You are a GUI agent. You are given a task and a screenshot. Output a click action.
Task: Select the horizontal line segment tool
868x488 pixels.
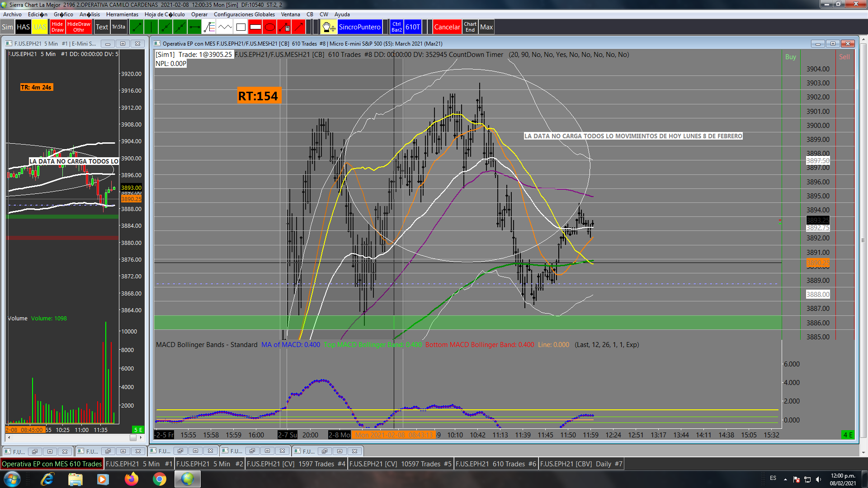[x=194, y=27]
